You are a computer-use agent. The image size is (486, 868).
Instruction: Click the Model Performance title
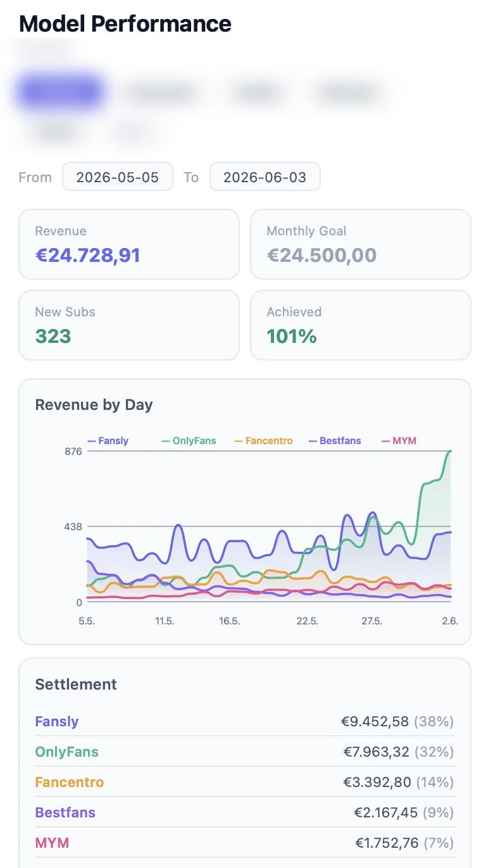125,24
